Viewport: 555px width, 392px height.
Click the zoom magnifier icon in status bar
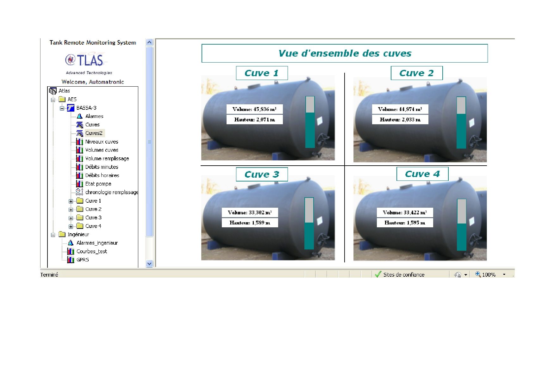point(478,274)
